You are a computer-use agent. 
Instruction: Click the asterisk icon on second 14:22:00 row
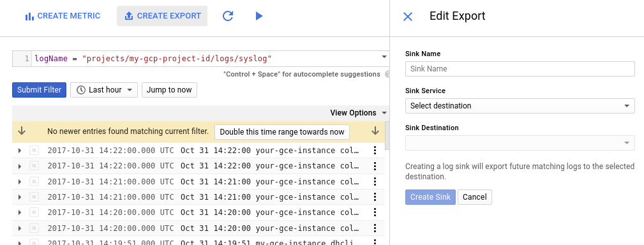34,167
